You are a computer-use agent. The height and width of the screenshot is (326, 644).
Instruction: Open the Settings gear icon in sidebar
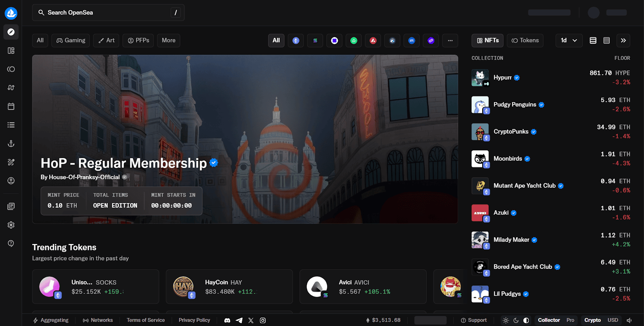pos(11,225)
